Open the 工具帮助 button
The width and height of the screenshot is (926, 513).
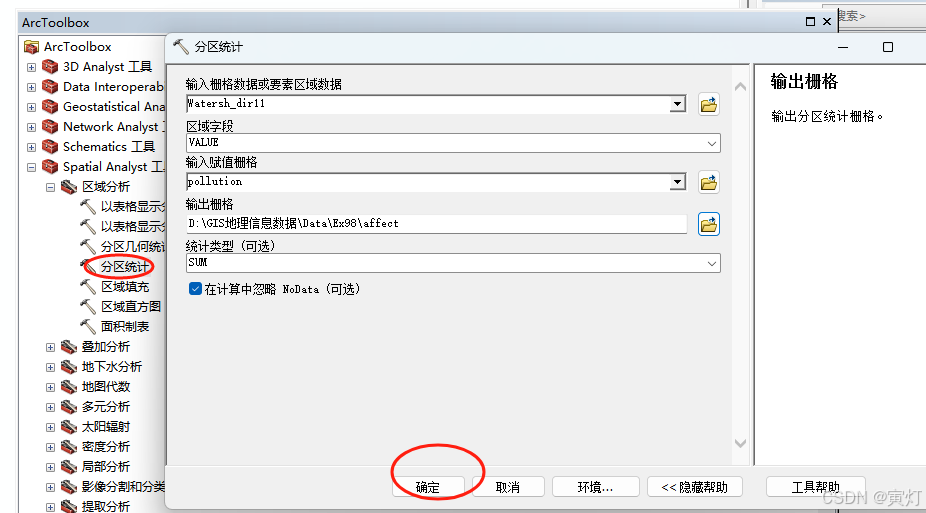coord(816,487)
